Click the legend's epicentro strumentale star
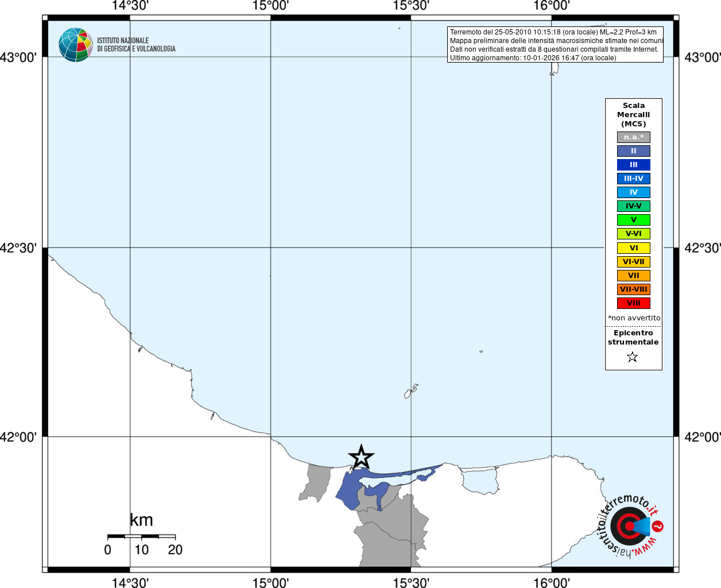This screenshot has width=721, height=588. pos(633,357)
